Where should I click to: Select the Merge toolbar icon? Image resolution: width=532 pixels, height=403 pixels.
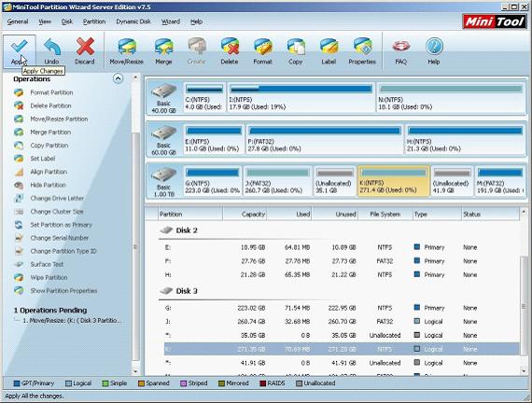[163, 51]
